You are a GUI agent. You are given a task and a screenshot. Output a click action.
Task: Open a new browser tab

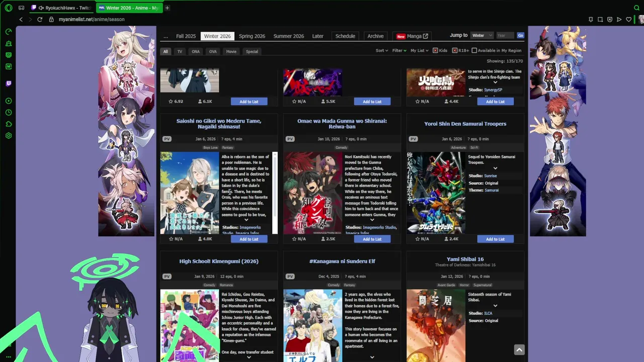pos(167,8)
